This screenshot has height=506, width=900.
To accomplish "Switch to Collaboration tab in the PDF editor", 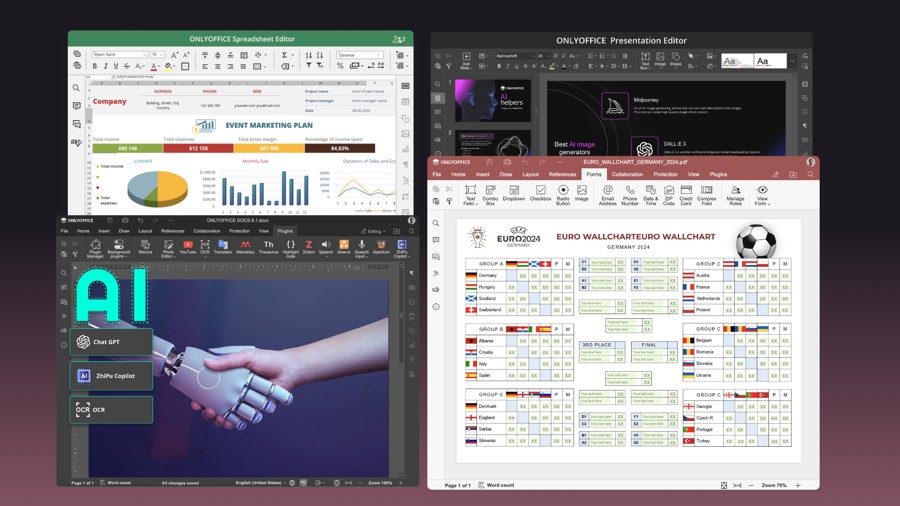I will [x=627, y=174].
